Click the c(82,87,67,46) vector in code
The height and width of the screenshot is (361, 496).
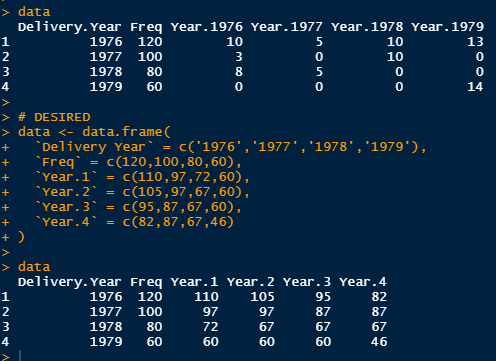pyautogui.click(x=178, y=222)
